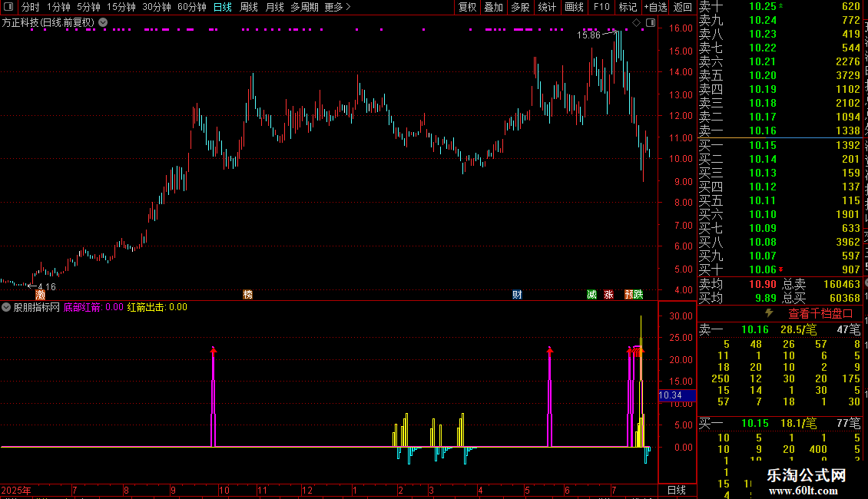
Task: Click the 10.34 indicator value tag
Action: coord(677,395)
